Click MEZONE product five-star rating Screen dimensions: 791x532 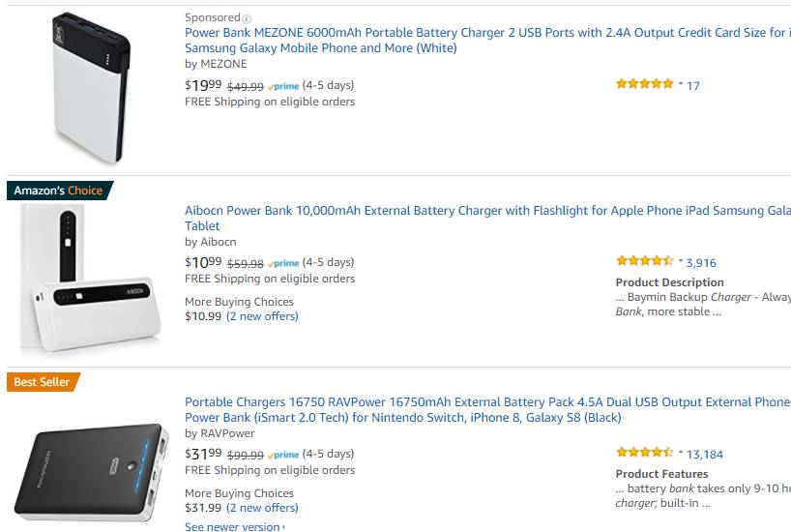coord(644,84)
